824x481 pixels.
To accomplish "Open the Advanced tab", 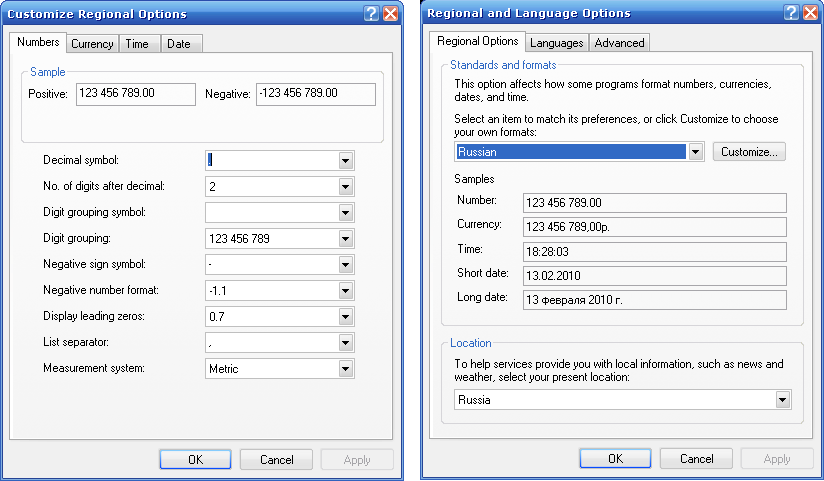I will tap(619, 43).
